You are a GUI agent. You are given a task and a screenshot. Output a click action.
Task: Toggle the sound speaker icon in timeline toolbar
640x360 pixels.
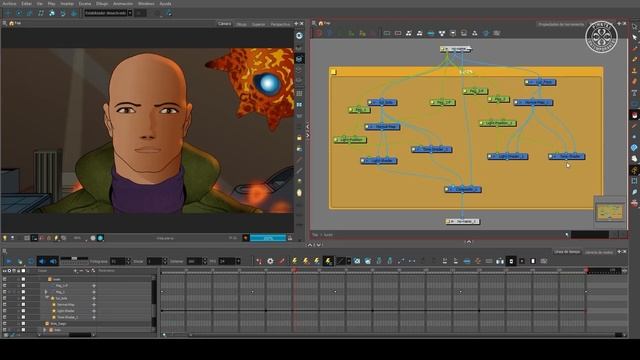click(42, 261)
